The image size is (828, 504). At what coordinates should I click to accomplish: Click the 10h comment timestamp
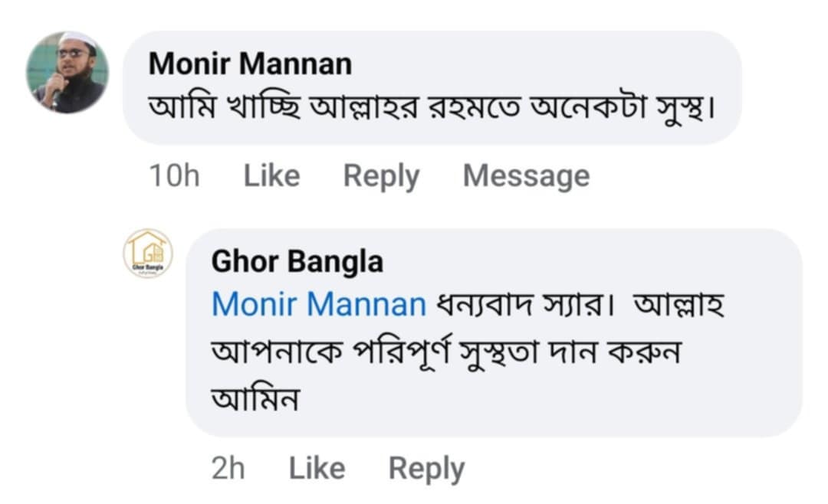click(174, 176)
